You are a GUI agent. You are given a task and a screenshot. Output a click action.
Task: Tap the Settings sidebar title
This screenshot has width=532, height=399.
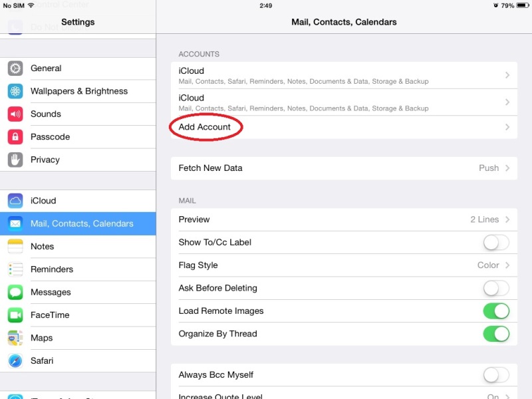(x=78, y=22)
